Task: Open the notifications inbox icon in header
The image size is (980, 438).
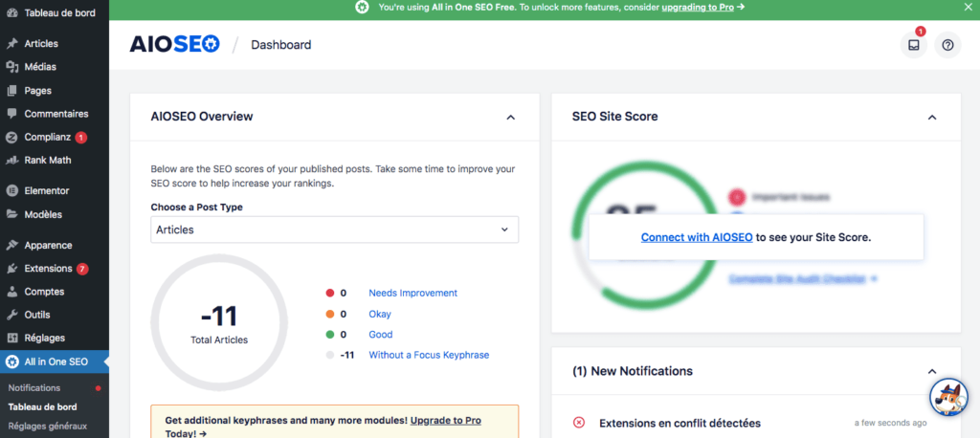Action: pyautogui.click(x=914, y=45)
